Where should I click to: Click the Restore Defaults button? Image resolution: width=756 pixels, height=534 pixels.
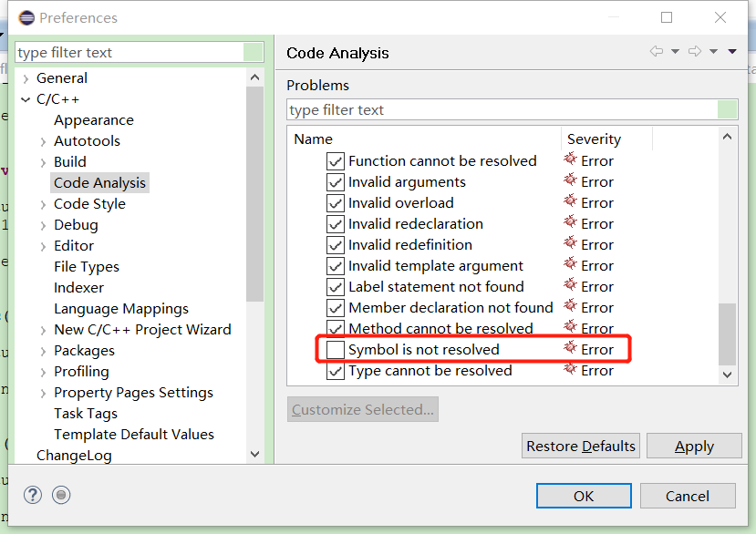(580, 446)
